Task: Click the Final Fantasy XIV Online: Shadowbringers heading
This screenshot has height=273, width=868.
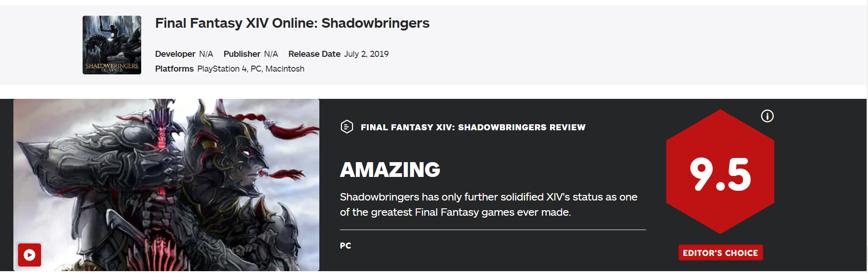Action: click(x=292, y=23)
